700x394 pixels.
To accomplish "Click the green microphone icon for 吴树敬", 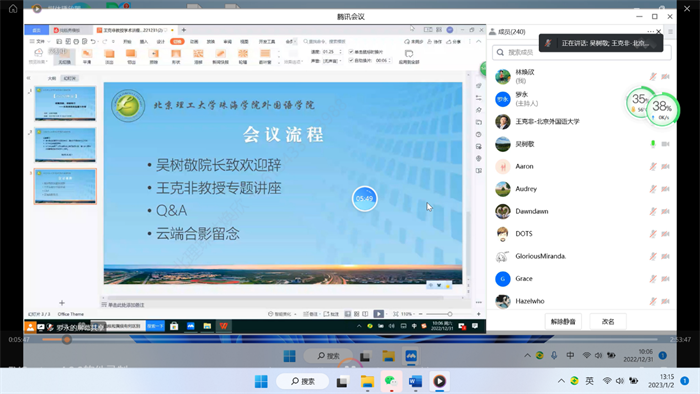I will (x=653, y=144).
